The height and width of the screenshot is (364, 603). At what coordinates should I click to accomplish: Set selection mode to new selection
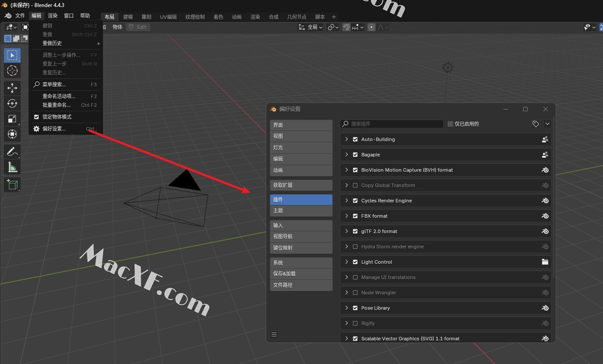tap(8, 39)
